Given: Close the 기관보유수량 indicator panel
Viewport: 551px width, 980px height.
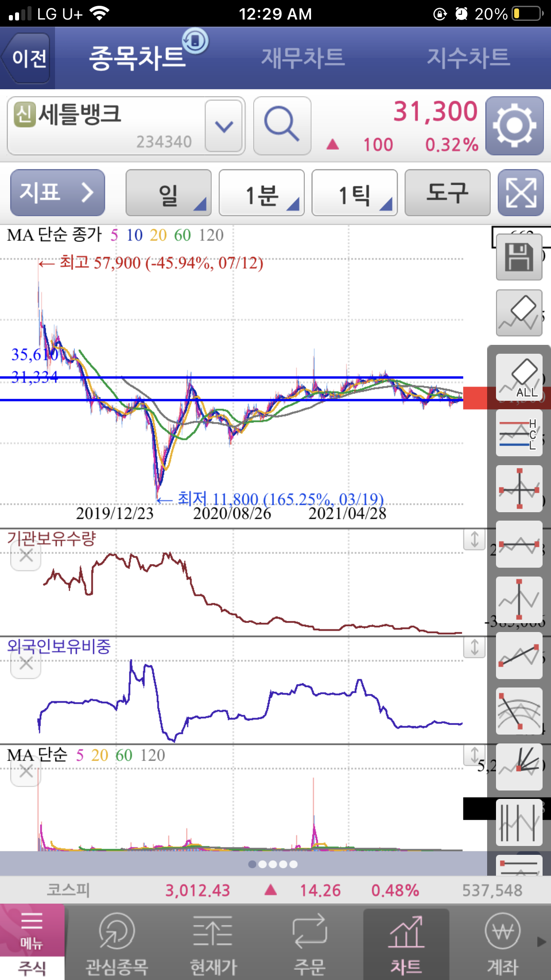Looking at the screenshot, I should 26,555.
